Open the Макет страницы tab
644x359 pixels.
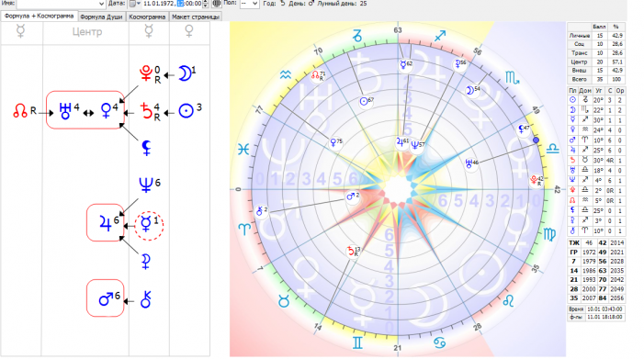pos(196,17)
